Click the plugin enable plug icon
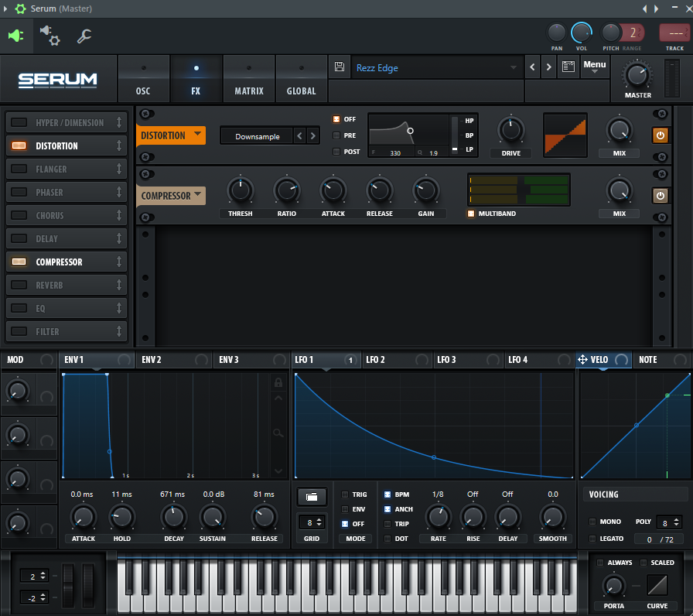Viewport: 693px width, 616px height. tap(16, 36)
